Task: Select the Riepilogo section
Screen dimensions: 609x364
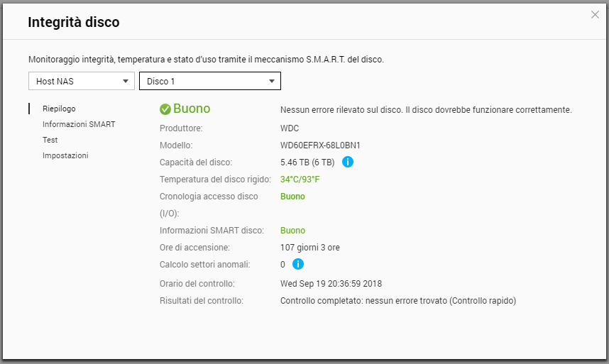Action: pos(59,109)
